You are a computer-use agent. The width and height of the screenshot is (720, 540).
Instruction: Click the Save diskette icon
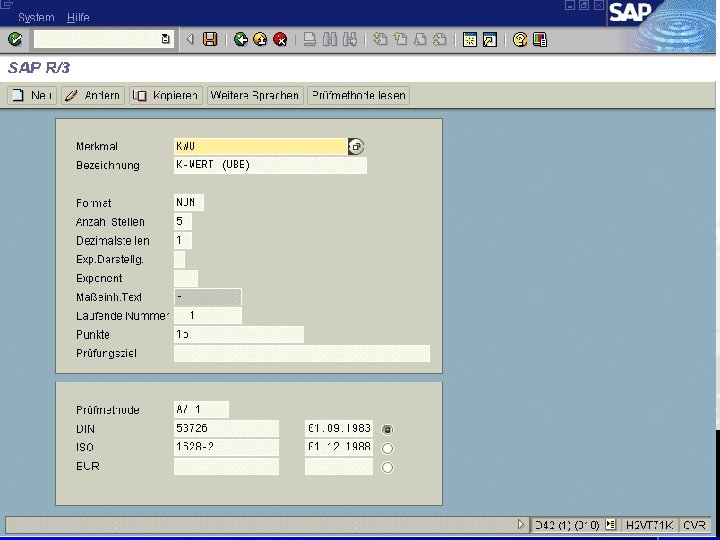[x=210, y=39]
